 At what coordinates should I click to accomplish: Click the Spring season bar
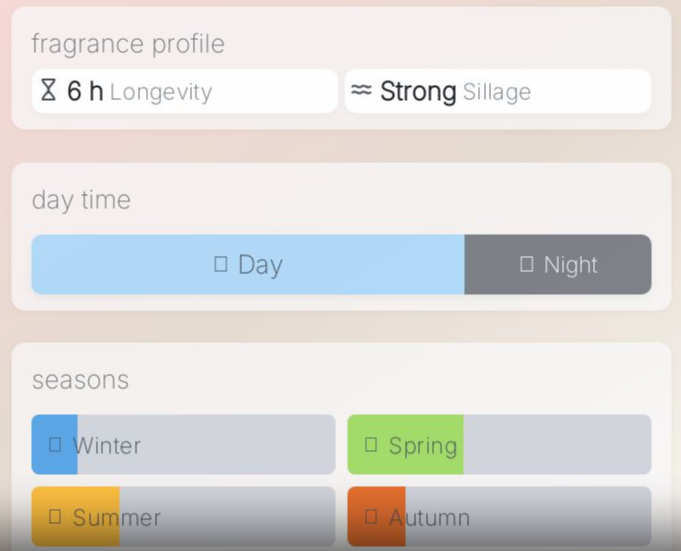coord(499,444)
